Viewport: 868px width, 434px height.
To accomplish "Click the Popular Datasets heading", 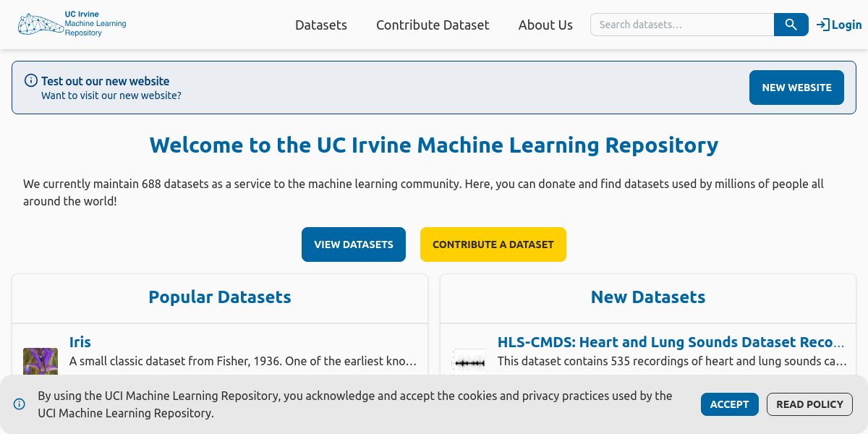I will click(x=220, y=297).
